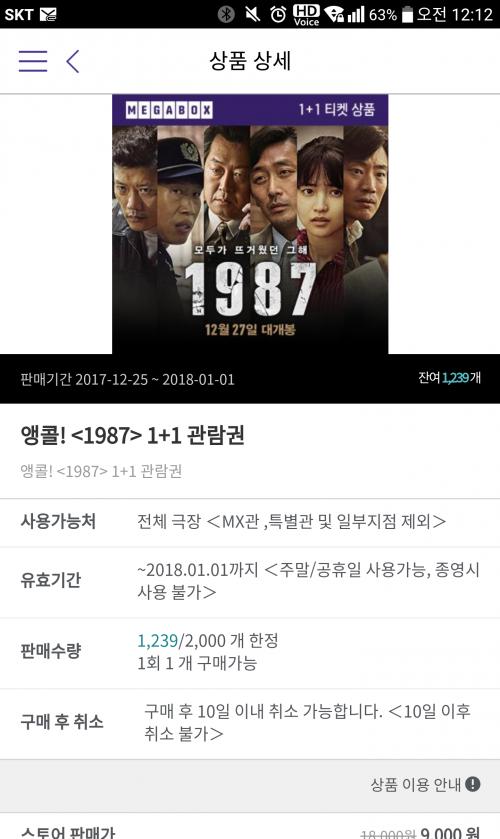Tap the MEGABOX logo on the banner
This screenshot has width=500, height=839.
click(169, 110)
